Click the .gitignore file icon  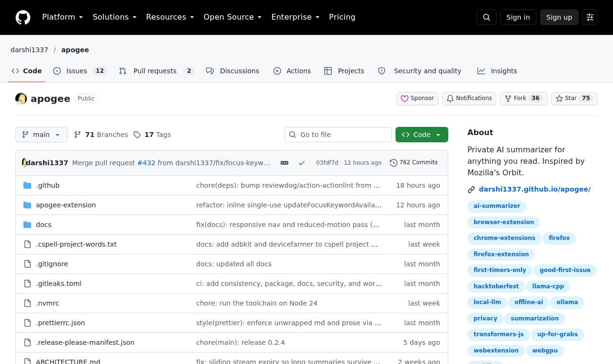(27, 264)
